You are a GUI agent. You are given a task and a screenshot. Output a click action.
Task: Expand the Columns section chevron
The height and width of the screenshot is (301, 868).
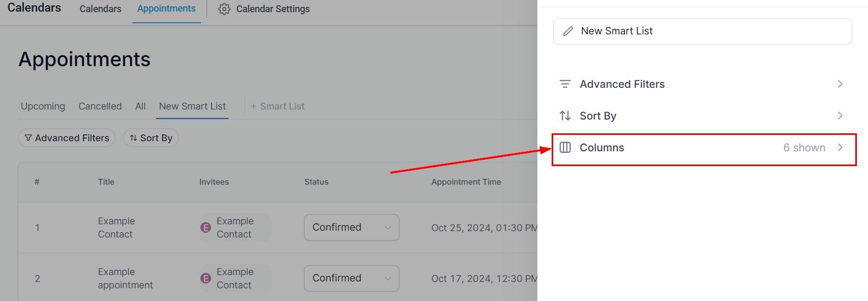click(840, 148)
